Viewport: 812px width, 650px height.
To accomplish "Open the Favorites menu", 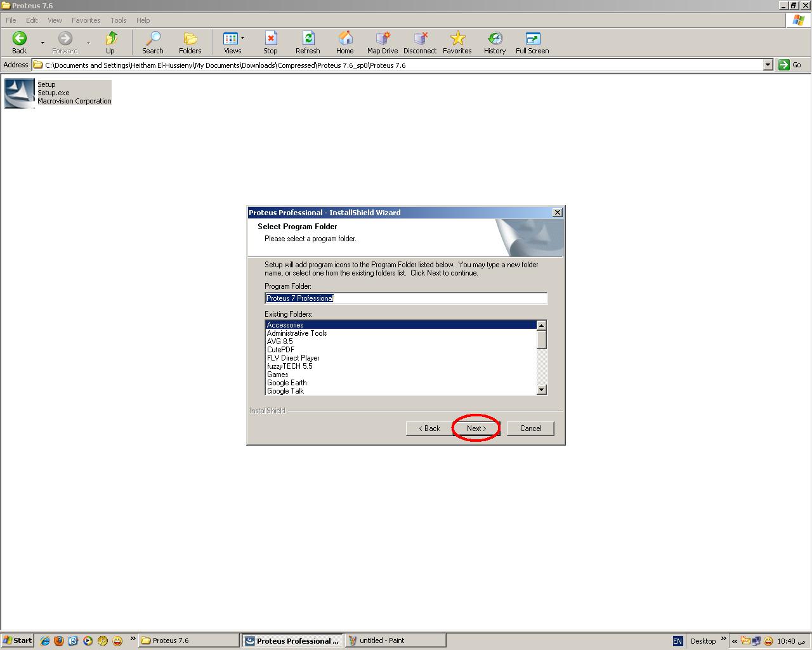I will [86, 20].
